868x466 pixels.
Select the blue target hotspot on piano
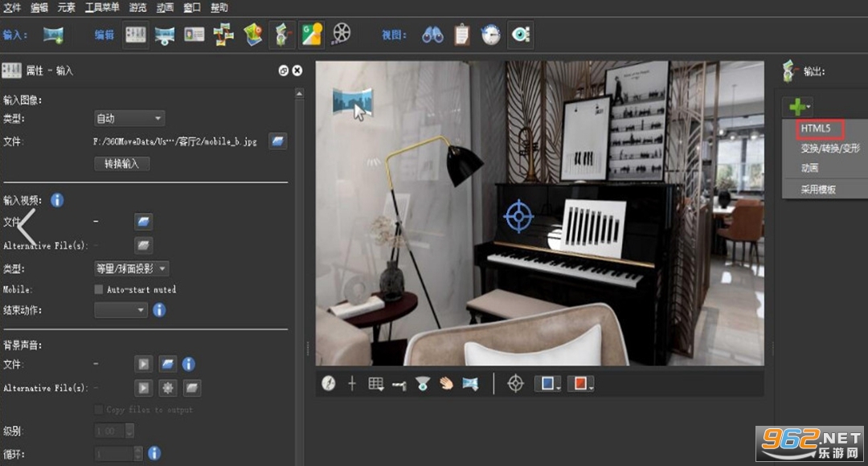pos(518,216)
